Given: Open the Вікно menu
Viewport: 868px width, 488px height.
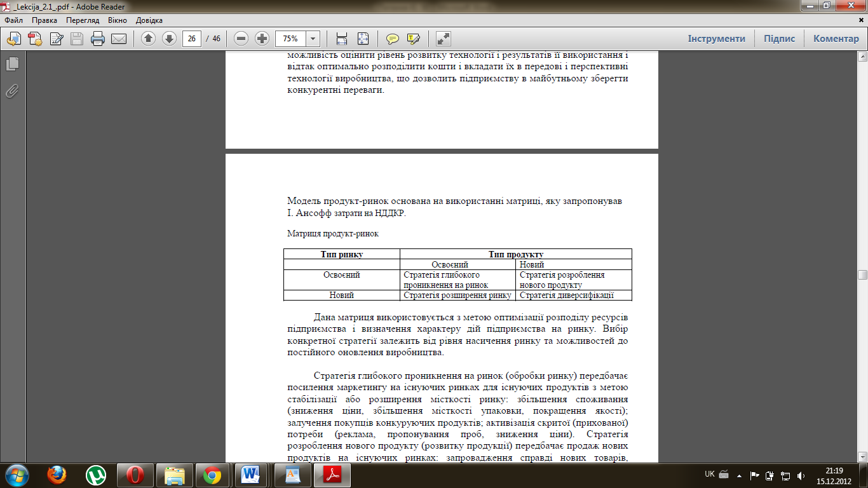Looking at the screenshot, I should tap(118, 20).
